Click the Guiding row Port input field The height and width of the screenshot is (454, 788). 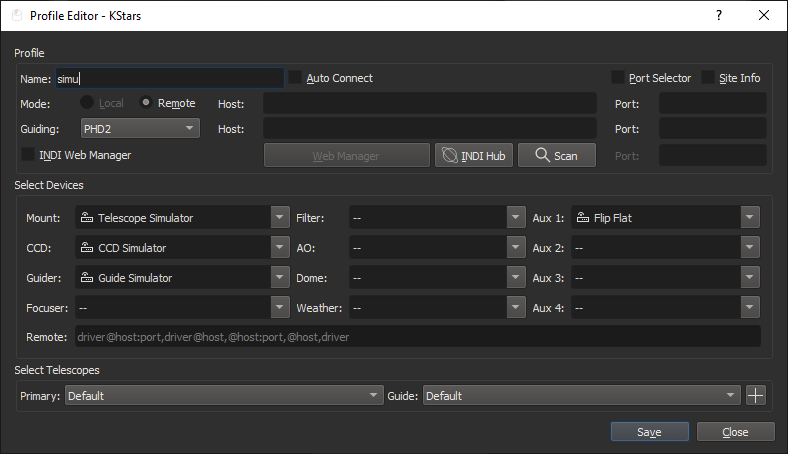coord(713,128)
